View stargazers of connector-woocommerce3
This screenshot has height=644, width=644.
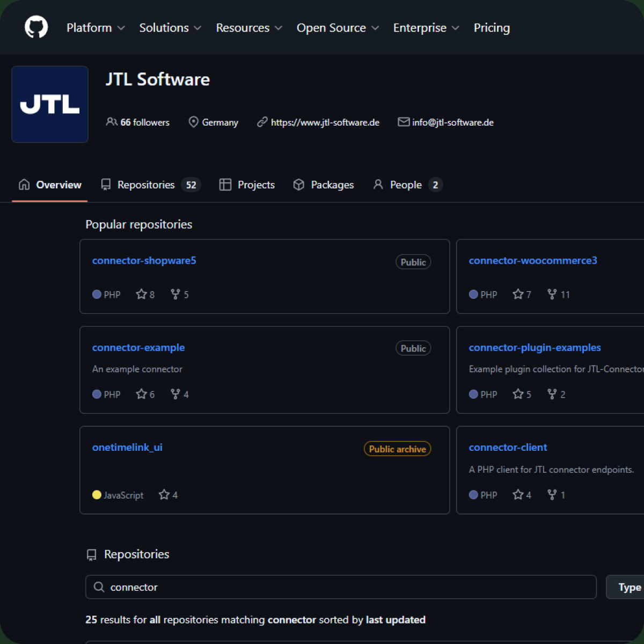(x=522, y=294)
